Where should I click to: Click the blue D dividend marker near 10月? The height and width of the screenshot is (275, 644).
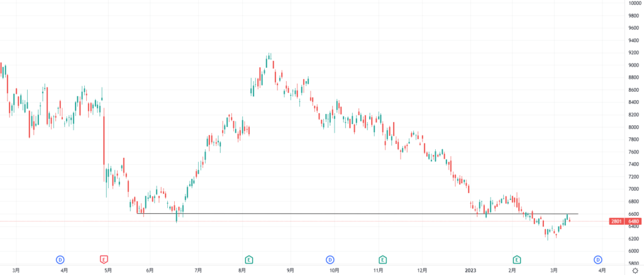[x=330, y=259]
